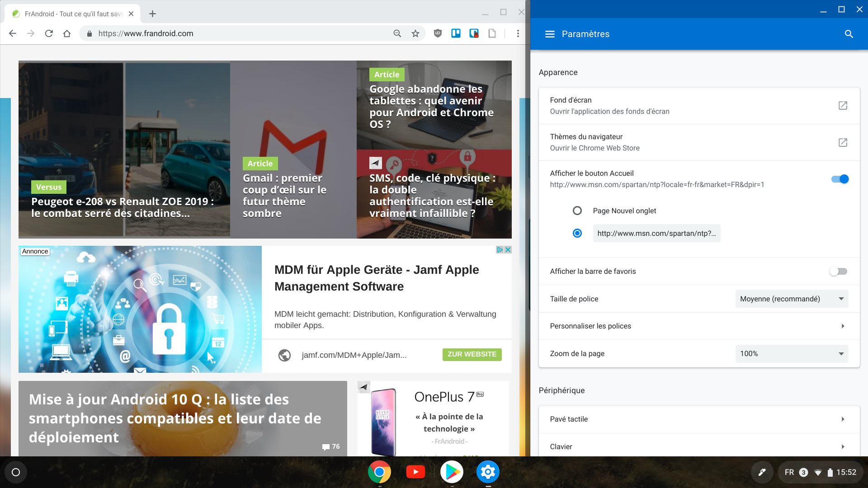
Task: Open a new browser tab
Action: pos(153,14)
